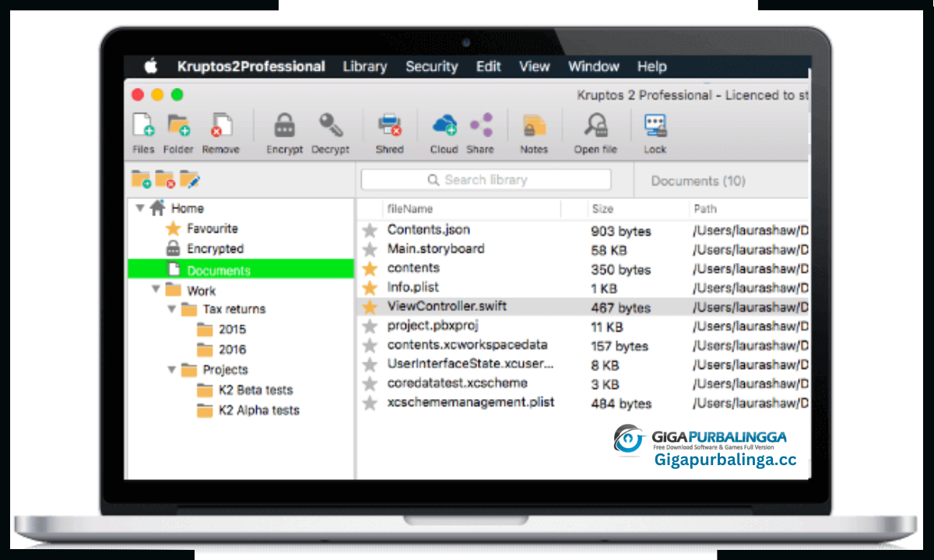Click the Open file toolbar icon
The image size is (934, 560).
click(x=596, y=125)
